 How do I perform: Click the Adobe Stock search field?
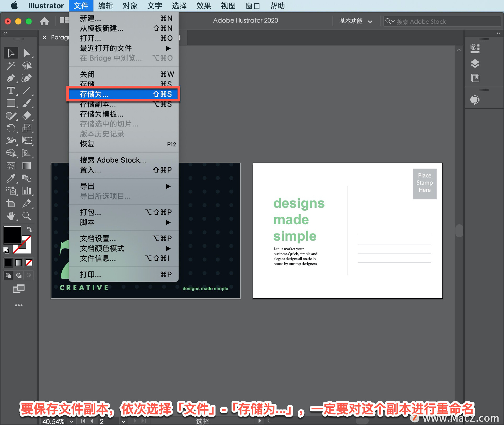(x=446, y=22)
